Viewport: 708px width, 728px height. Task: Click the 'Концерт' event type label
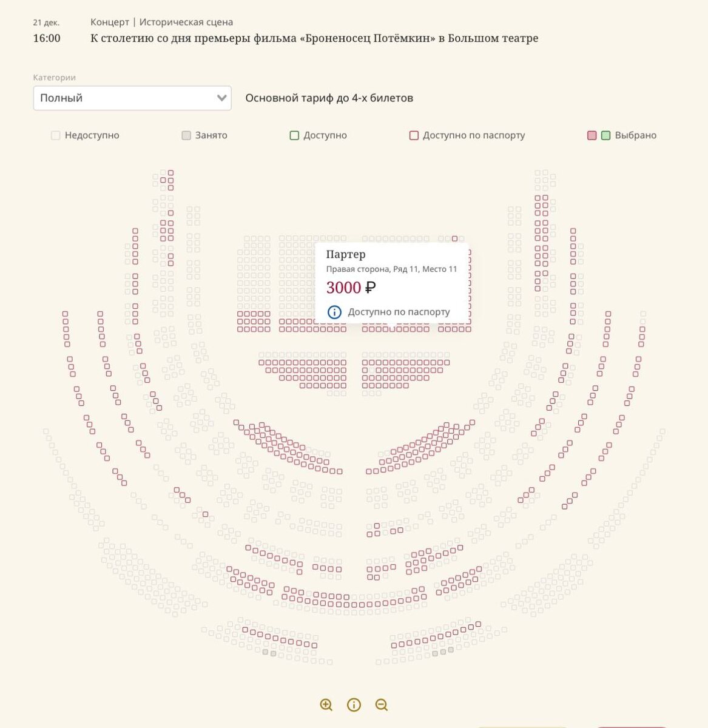110,22
